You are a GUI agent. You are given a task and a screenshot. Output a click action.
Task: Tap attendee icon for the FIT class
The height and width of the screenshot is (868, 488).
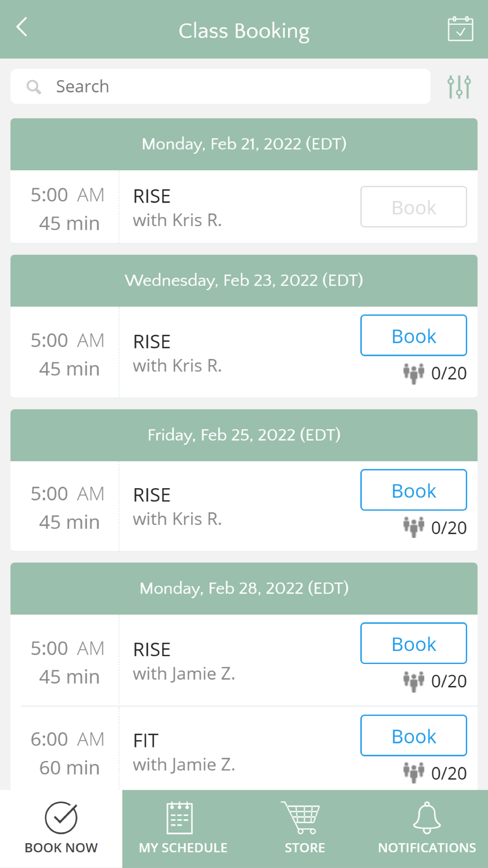pos(413,773)
